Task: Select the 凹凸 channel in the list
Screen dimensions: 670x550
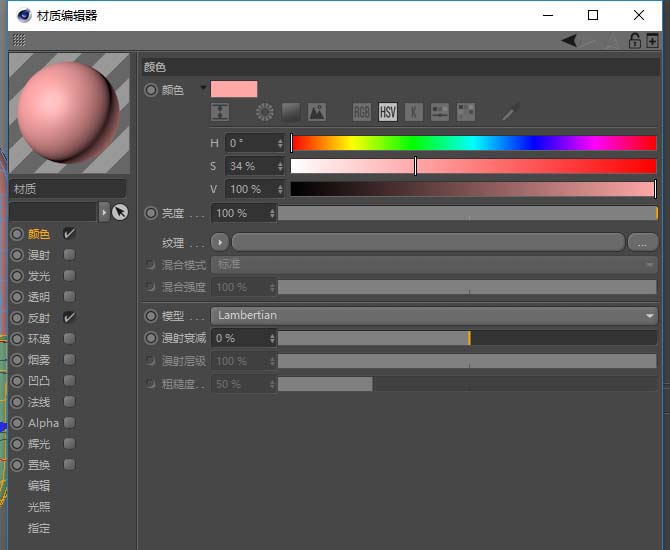Action: click(x=39, y=381)
